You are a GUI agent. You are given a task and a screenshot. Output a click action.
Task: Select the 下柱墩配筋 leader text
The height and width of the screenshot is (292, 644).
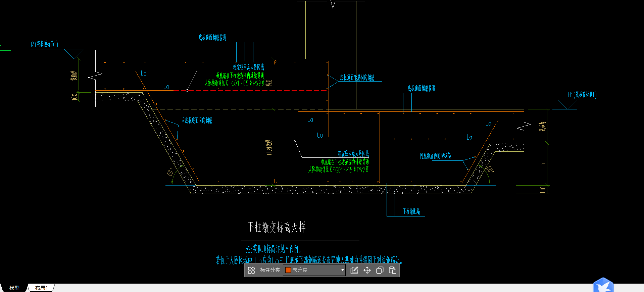pyautogui.click(x=411, y=211)
